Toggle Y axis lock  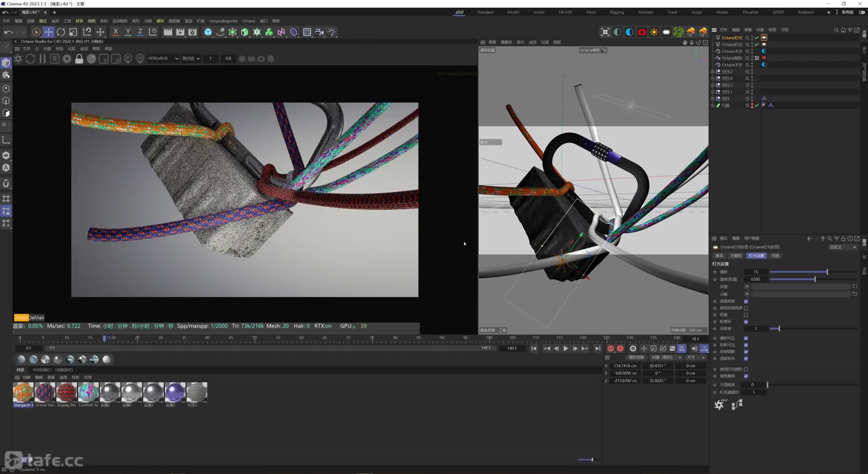tap(128, 32)
